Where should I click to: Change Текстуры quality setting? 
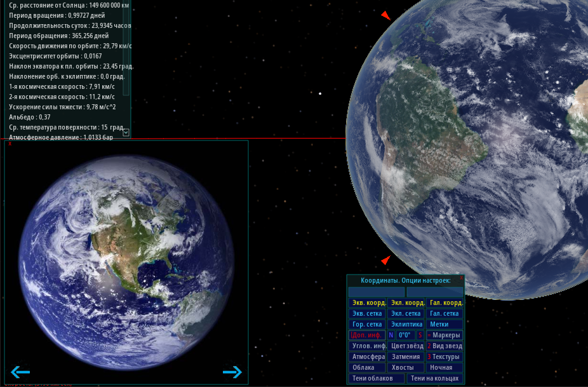coord(444,357)
